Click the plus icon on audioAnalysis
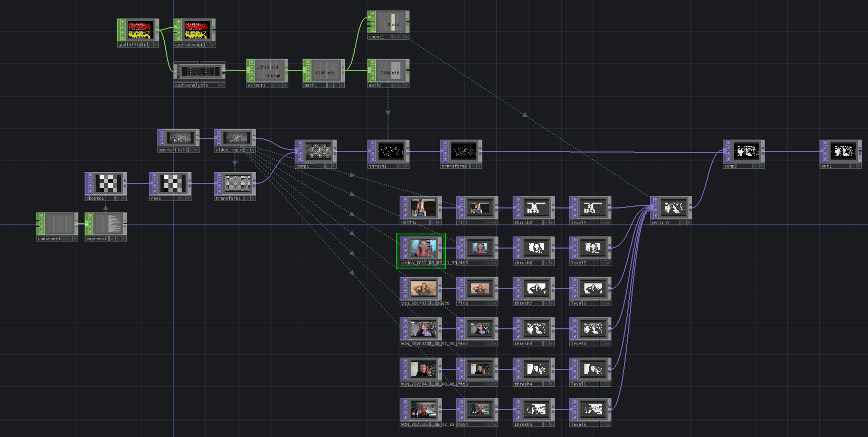 (222, 85)
